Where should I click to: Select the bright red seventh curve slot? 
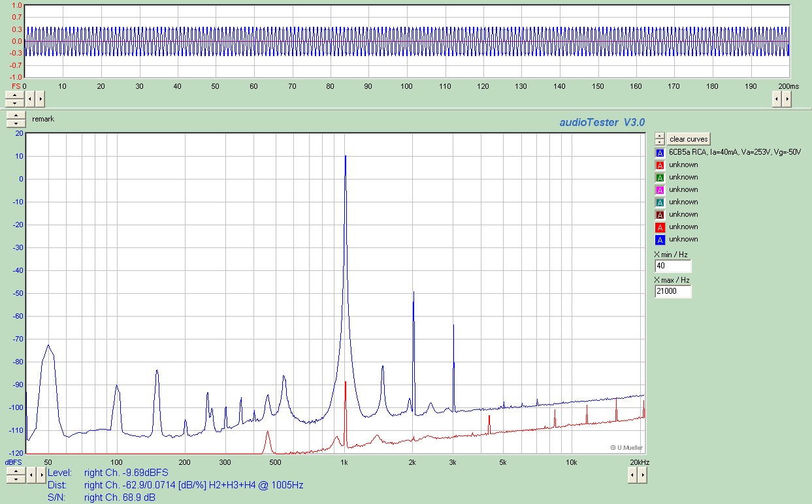point(660,227)
